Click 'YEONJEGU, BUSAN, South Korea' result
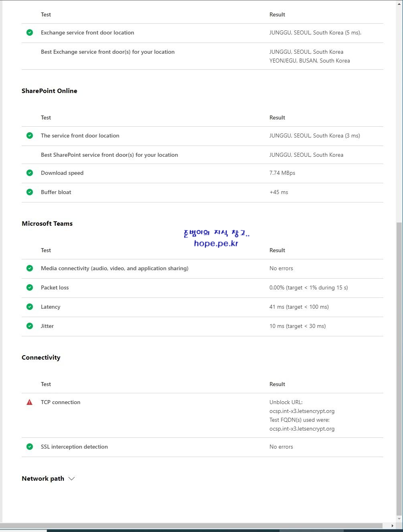 [310, 61]
